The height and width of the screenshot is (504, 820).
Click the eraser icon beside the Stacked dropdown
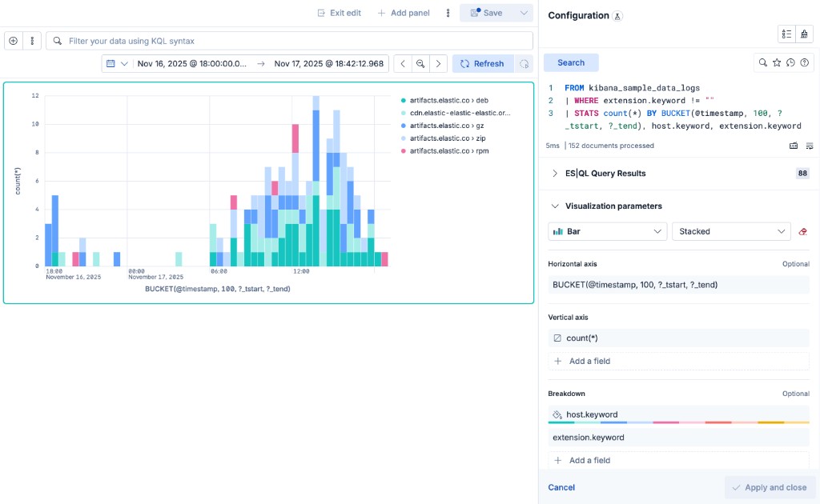(x=803, y=230)
